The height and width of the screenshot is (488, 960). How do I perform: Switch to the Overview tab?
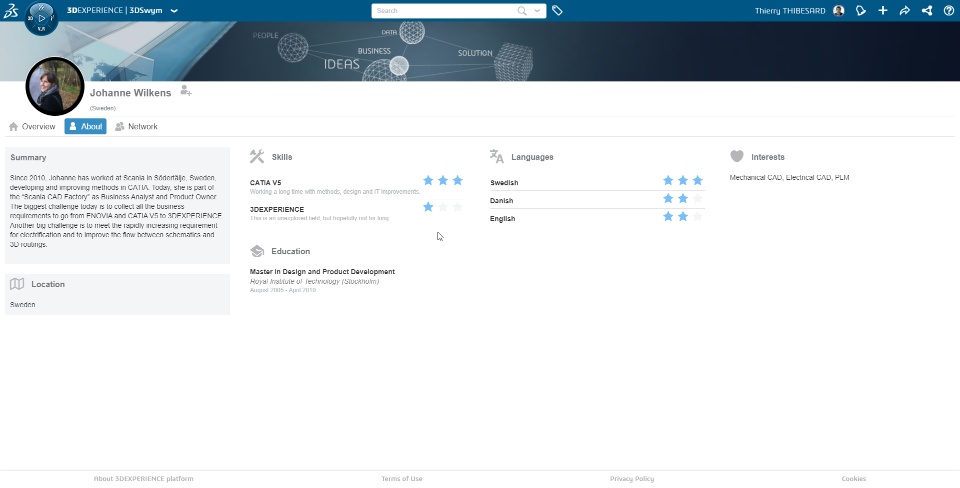click(x=32, y=126)
